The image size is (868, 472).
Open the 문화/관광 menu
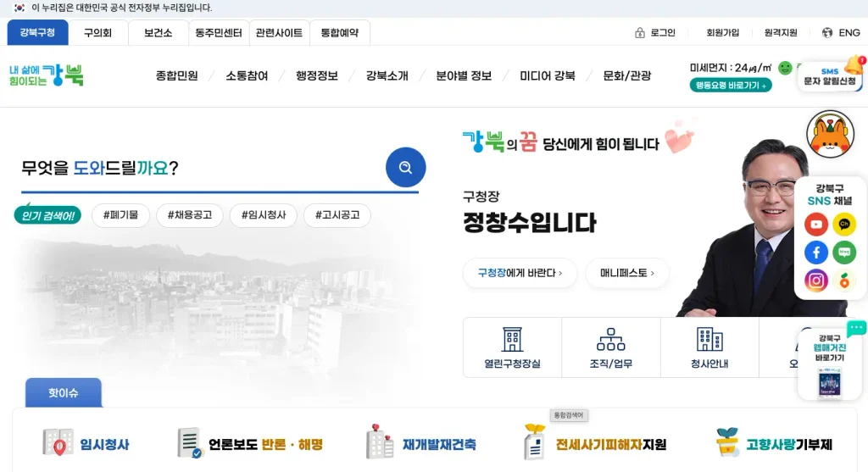(627, 75)
